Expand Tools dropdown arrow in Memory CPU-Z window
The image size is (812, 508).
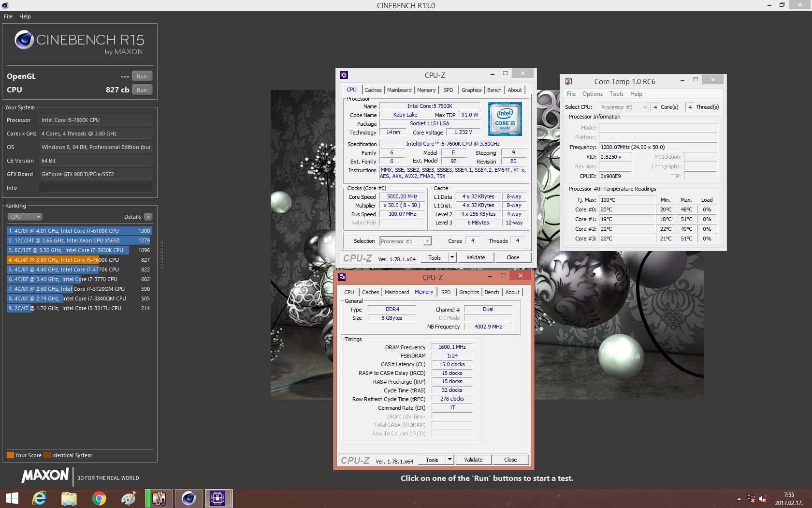pyautogui.click(x=449, y=460)
